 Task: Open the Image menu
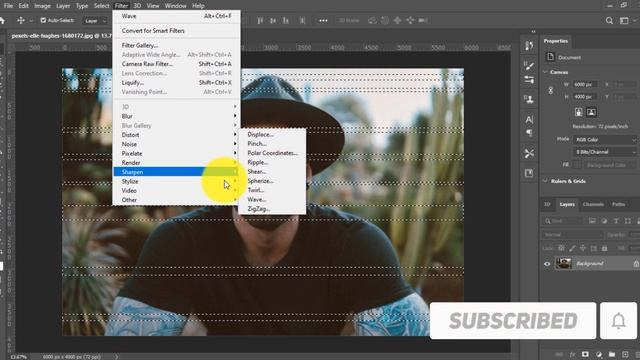42,6
